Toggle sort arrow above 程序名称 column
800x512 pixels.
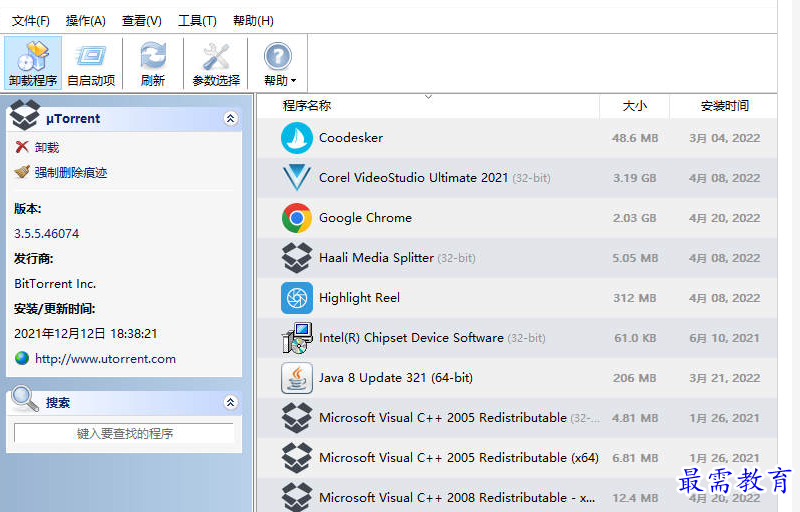[429, 96]
